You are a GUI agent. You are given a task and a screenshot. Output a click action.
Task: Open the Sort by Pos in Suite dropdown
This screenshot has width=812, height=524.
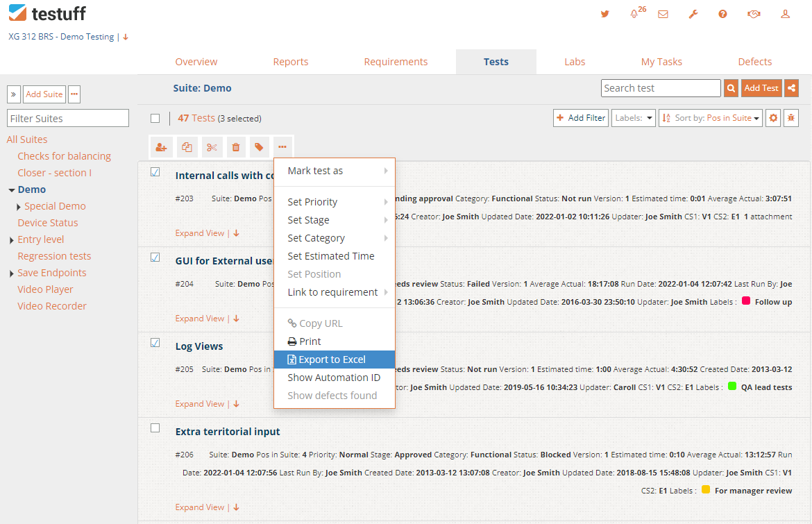pyautogui.click(x=711, y=118)
